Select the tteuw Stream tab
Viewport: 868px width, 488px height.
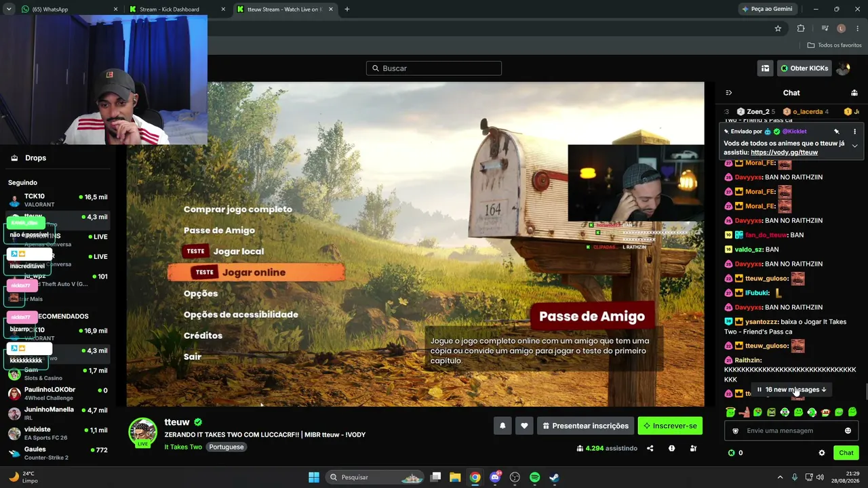[x=285, y=9]
